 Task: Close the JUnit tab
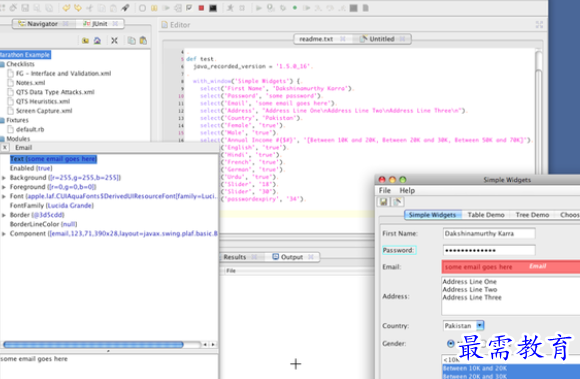tap(115, 24)
